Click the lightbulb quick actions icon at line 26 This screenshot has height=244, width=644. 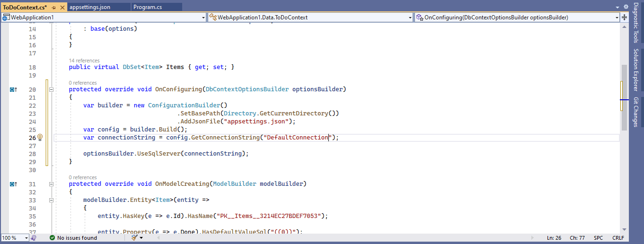[x=40, y=138]
